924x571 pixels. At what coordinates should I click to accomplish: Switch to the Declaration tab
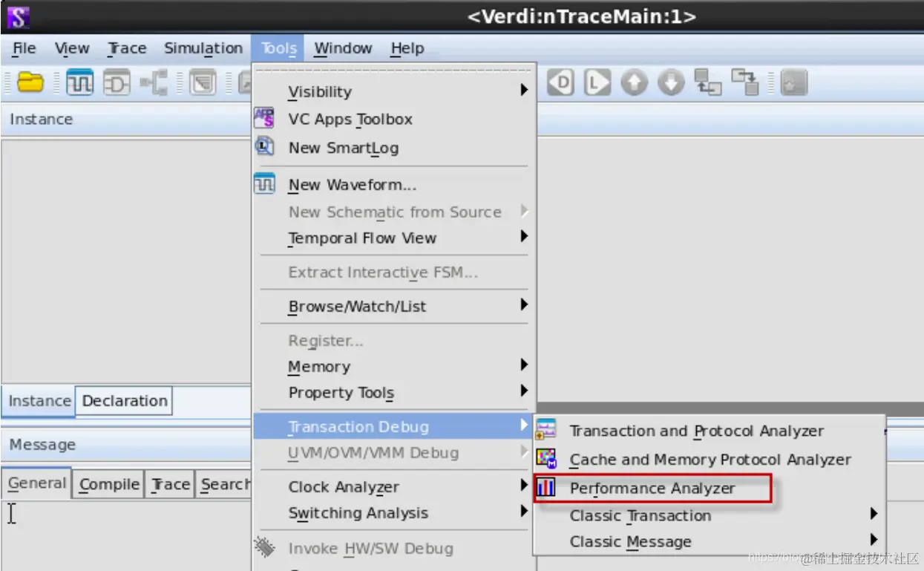125,401
